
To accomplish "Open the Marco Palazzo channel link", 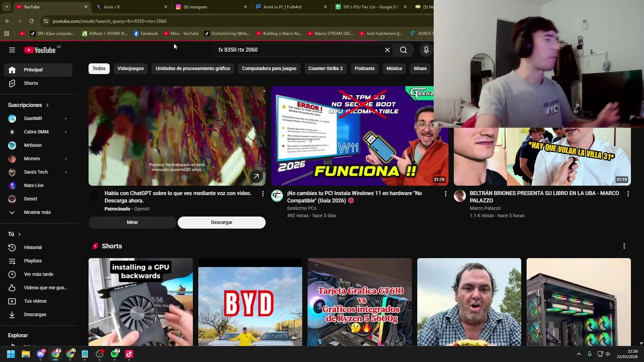I will point(486,208).
